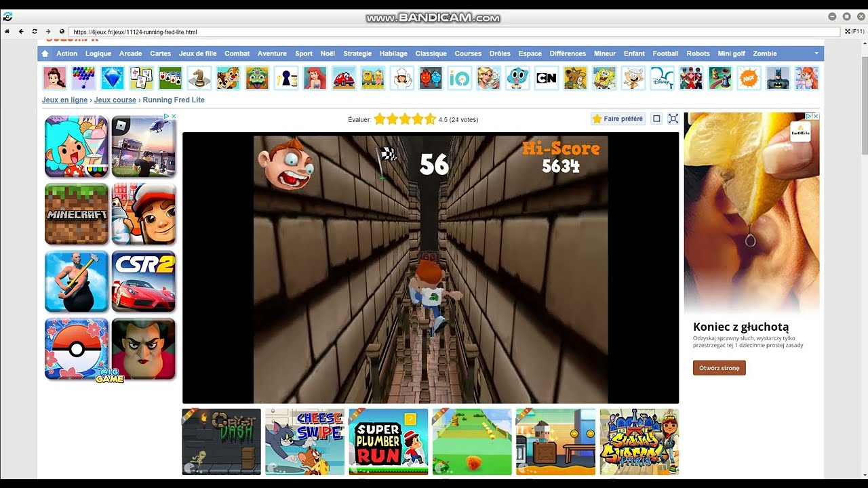Click the fullscreen icon above the game
868x488 pixels.
[673, 119]
